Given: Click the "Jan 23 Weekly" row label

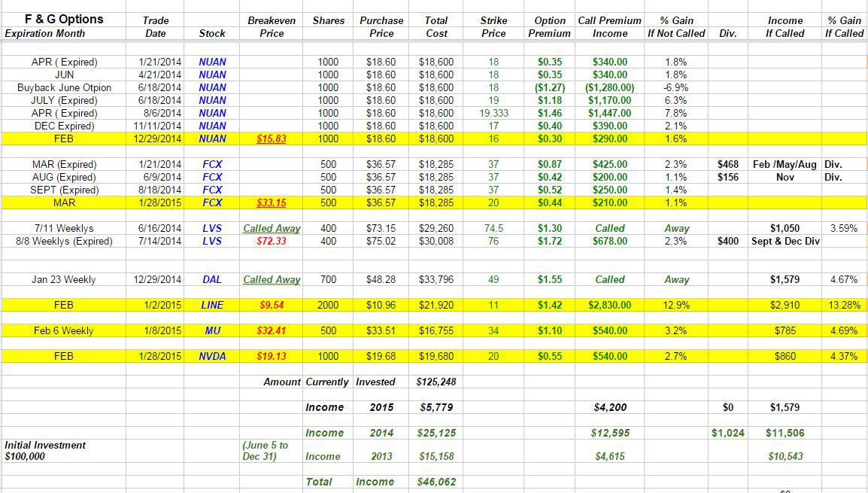Looking at the screenshot, I should tap(64, 280).
